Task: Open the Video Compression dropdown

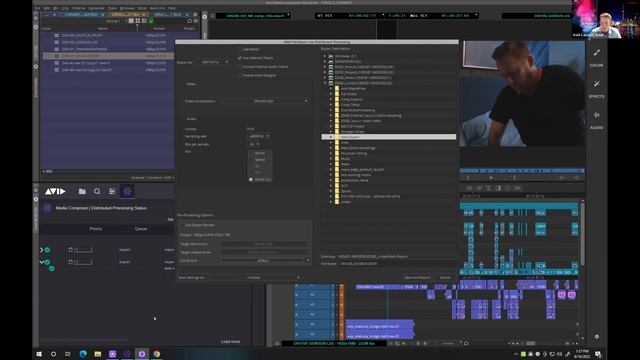Action: [x=265, y=101]
